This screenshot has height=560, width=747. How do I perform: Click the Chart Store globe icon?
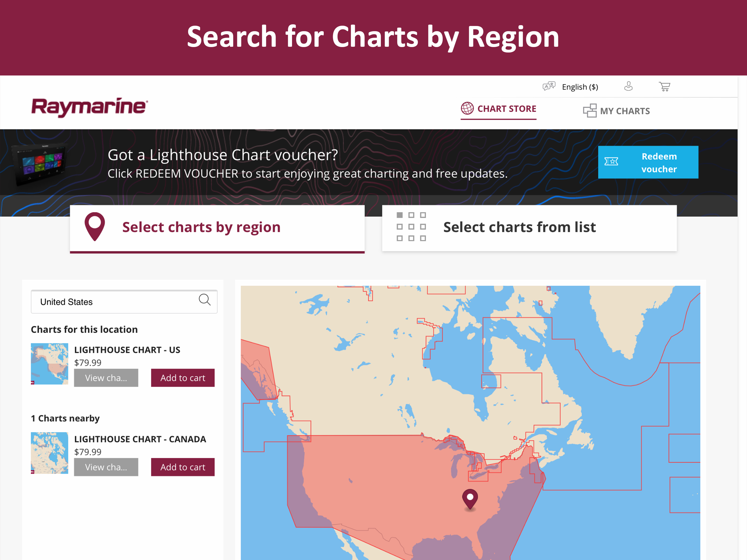467,109
